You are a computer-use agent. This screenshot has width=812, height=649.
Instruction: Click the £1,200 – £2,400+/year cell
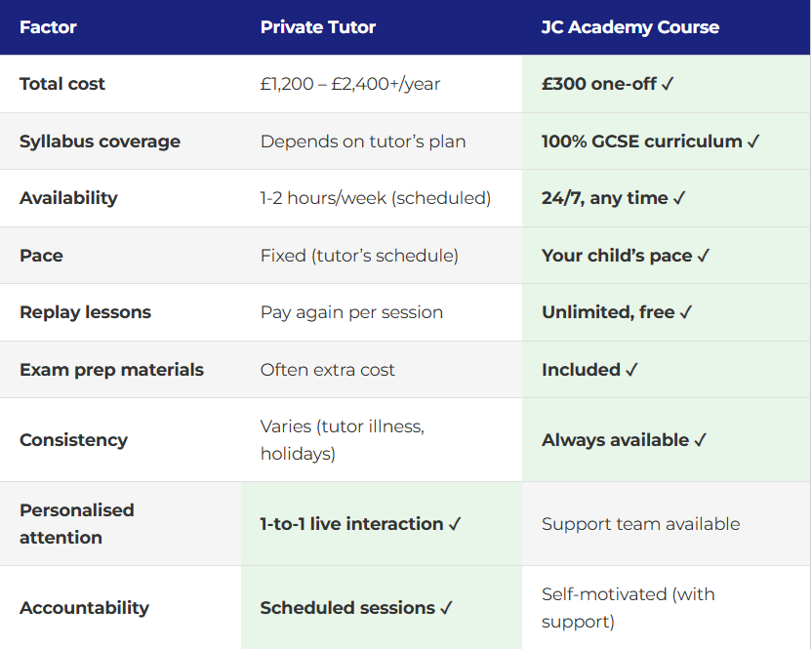[350, 84]
